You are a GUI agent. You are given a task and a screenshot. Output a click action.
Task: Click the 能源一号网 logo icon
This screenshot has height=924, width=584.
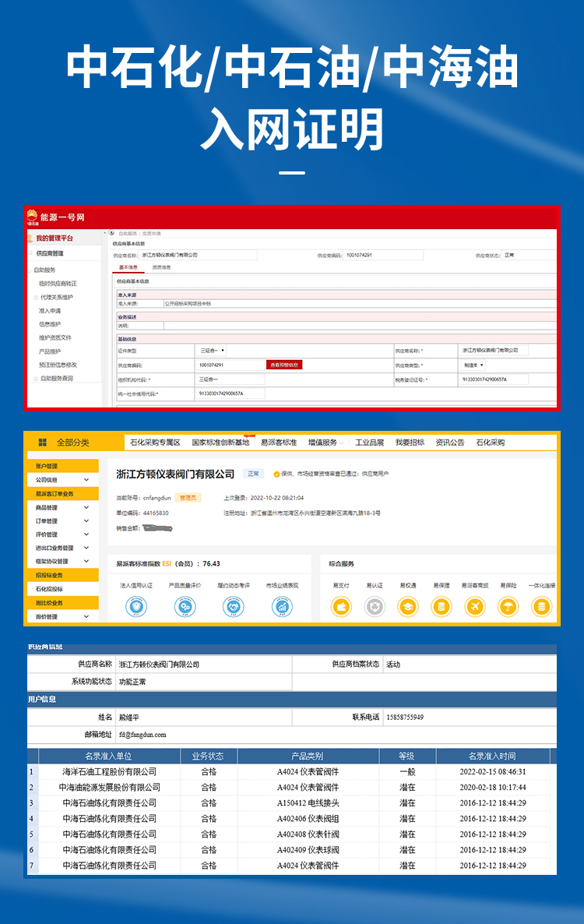coord(33,217)
